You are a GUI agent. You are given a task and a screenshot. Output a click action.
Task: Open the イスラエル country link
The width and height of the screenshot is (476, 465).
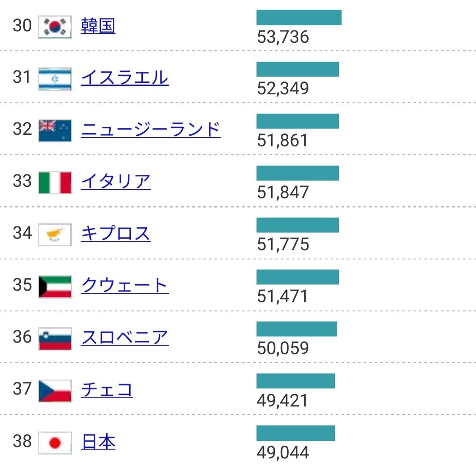pyautogui.click(x=124, y=78)
